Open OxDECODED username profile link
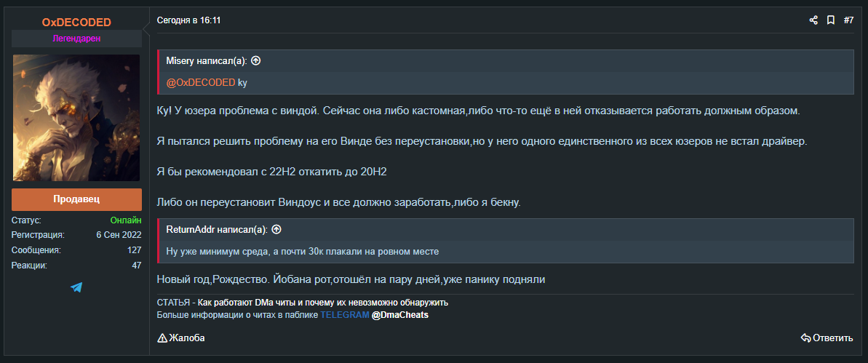868x363 pixels. pos(76,22)
